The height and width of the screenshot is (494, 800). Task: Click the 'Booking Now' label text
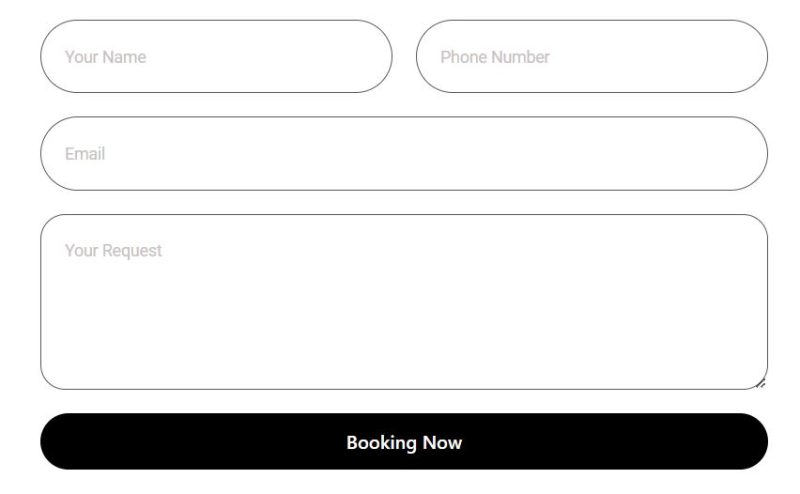tap(404, 442)
